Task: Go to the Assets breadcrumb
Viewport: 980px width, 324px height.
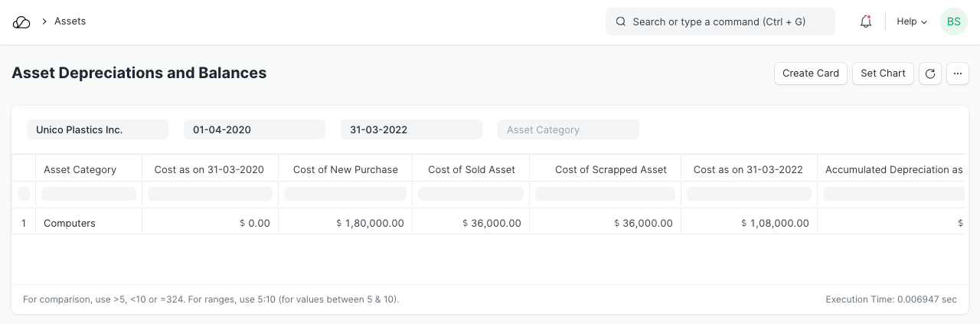Action: point(70,21)
